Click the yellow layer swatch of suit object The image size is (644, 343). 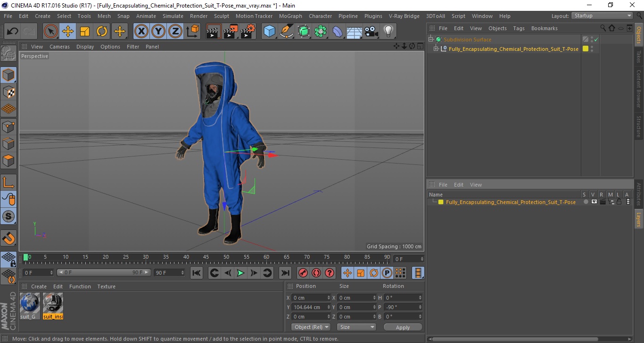point(586,49)
